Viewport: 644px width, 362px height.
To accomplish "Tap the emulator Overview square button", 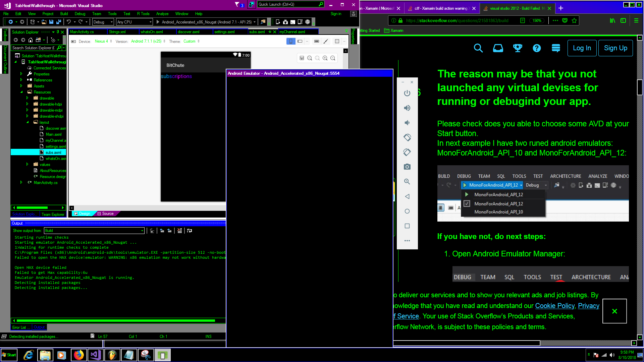I will pyautogui.click(x=407, y=226).
